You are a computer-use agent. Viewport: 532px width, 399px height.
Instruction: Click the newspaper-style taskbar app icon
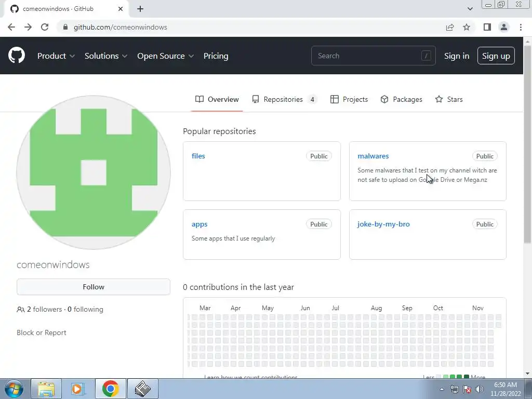point(142,389)
